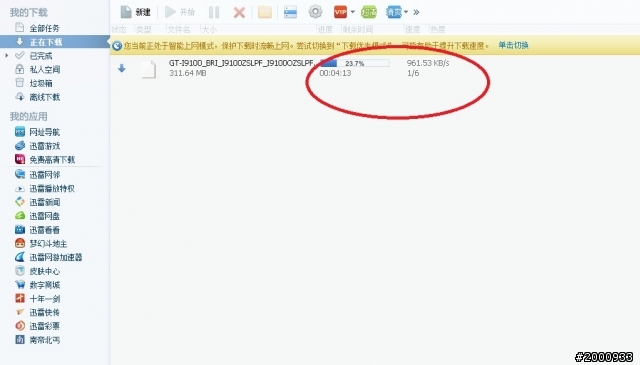Click the 剩余时间 column header
The image size is (640, 365).
tap(358, 30)
